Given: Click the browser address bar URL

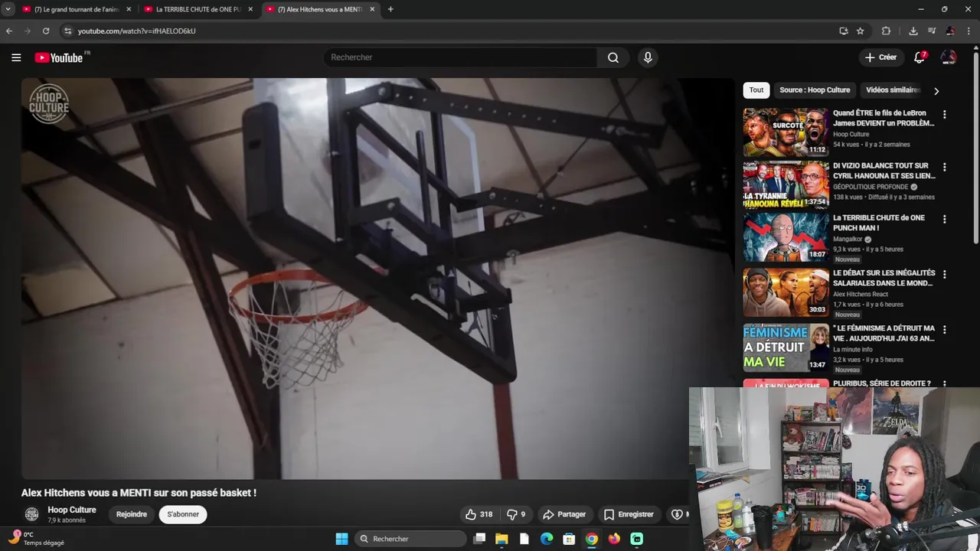Looking at the screenshot, I should 136,31.
